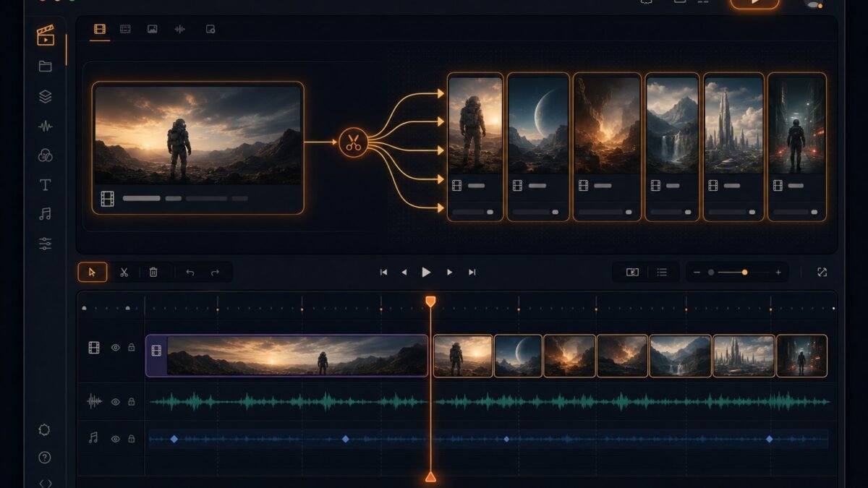The image size is (868, 488).
Task: Select the fiery canyon scene card
Action: tap(607, 147)
